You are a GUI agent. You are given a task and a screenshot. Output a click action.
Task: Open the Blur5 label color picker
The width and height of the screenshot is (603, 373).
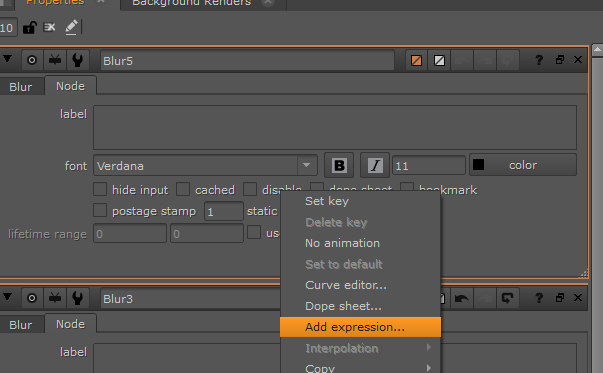[523, 165]
